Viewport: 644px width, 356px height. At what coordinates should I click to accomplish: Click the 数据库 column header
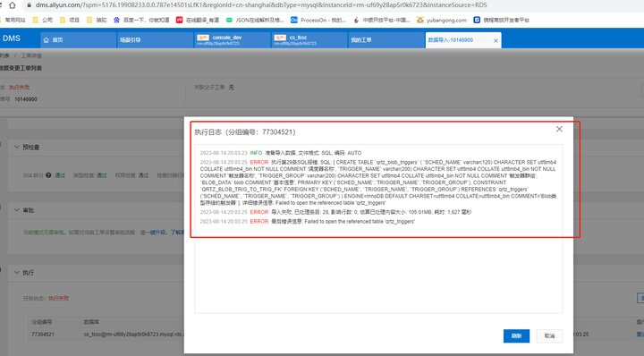click(91, 322)
